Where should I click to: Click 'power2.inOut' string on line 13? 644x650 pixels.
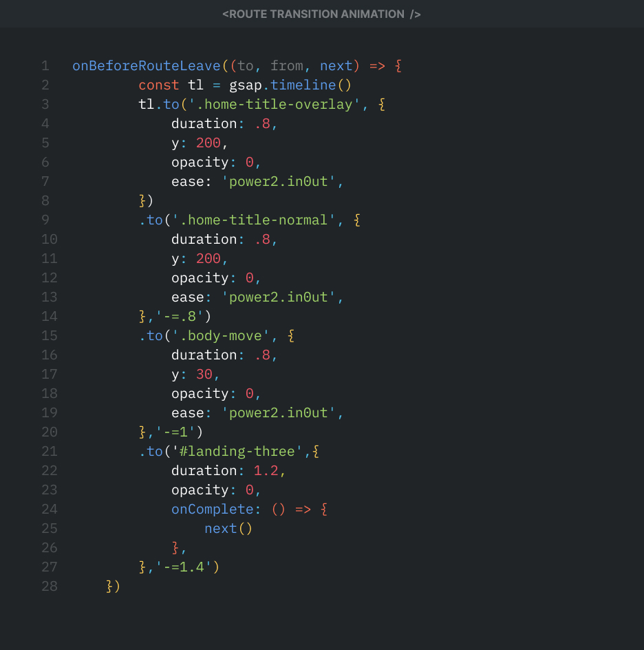278,297
